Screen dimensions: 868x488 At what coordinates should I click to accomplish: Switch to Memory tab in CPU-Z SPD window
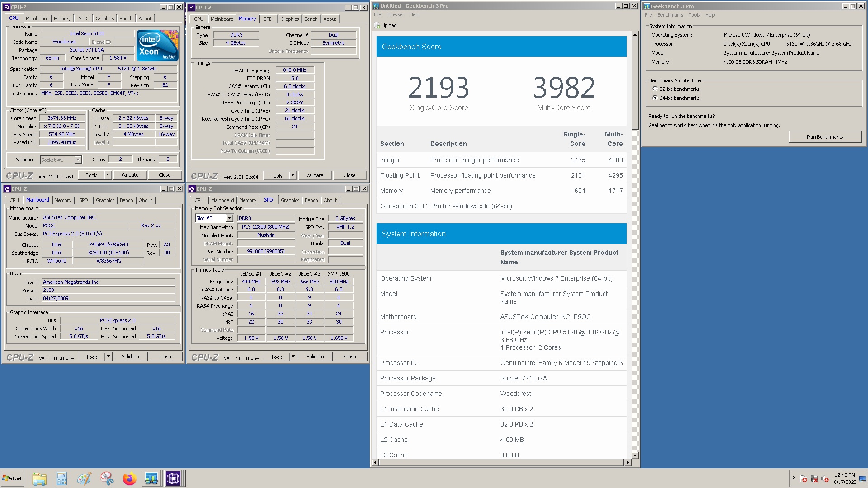[x=248, y=200]
